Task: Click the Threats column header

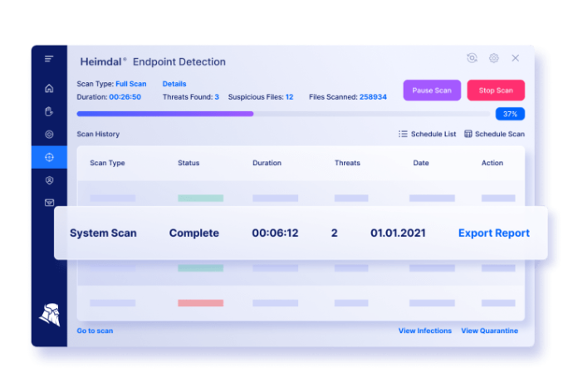Action: click(347, 163)
